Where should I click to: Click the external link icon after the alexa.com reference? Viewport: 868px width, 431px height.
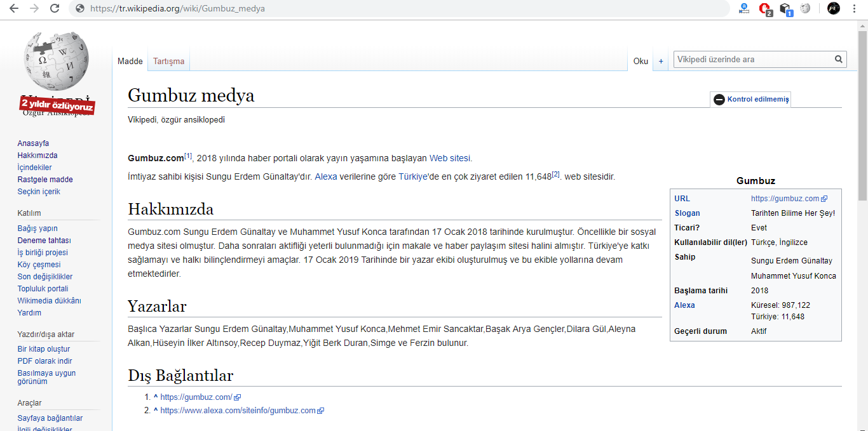[x=321, y=411]
